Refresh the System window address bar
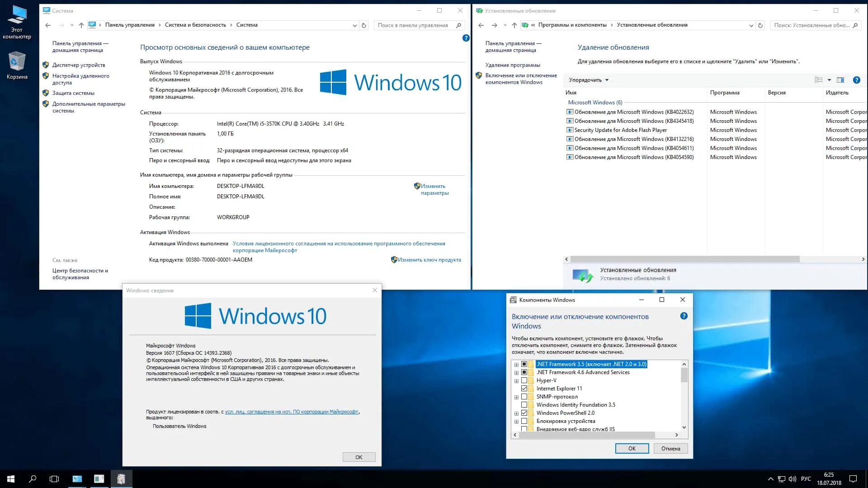 (364, 25)
